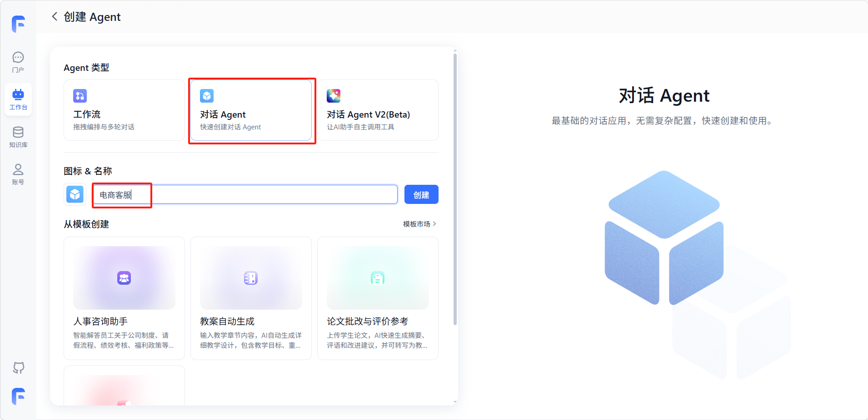Click the FastGPT logo at top left
The width and height of the screenshot is (868, 420).
click(x=18, y=24)
